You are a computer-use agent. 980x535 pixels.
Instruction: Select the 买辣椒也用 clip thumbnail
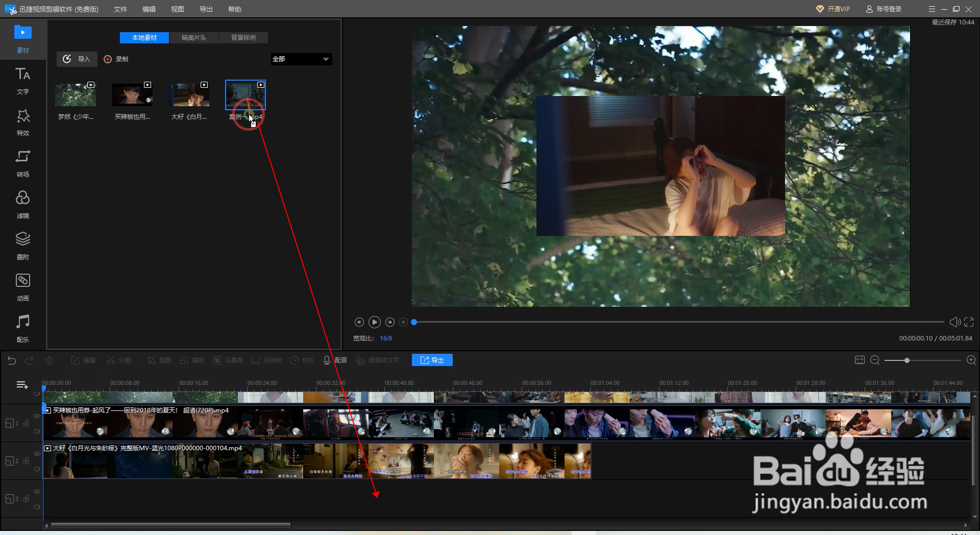point(132,94)
